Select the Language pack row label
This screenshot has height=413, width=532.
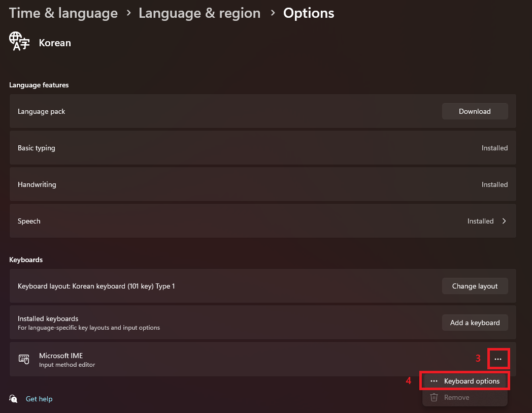42,111
